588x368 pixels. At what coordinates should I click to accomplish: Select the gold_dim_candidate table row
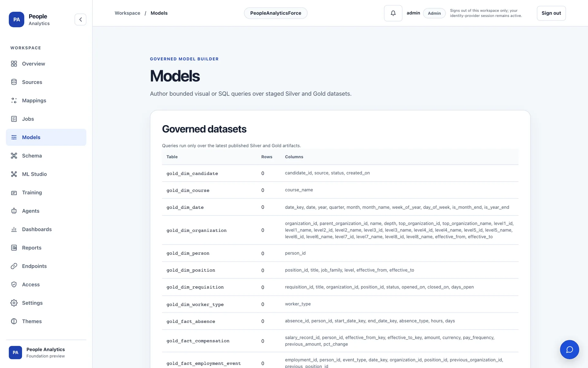[340, 173]
